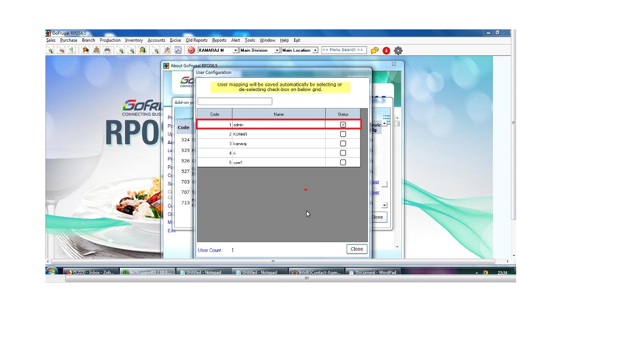This screenshot has height=364, width=644.
Task: Select the admin name cell
Action: [279, 125]
